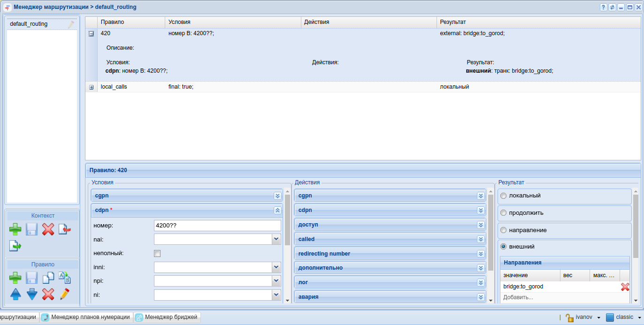The image size is (644, 325).
Task: Switch to Менеджер бриджей tab
Action: point(168,317)
